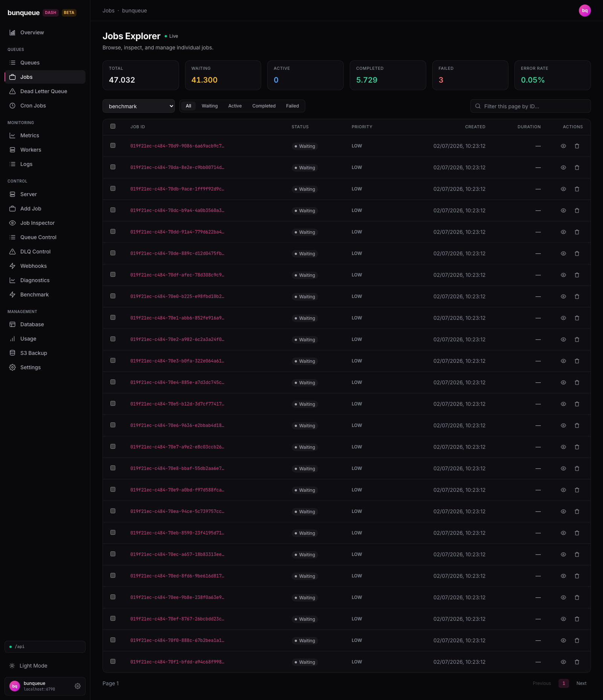The height and width of the screenshot is (700, 603).
Task: Click Waiting status badge for job 70e5-b12d
Action: [305, 404]
